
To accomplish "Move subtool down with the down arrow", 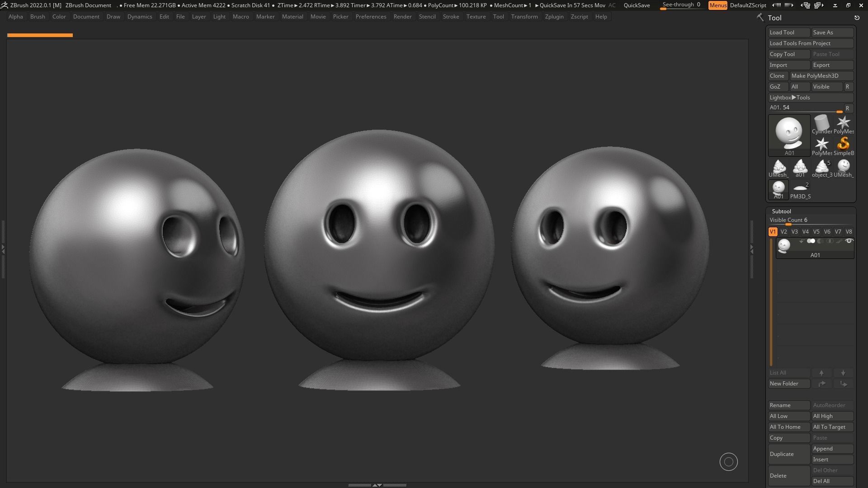I will [843, 373].
